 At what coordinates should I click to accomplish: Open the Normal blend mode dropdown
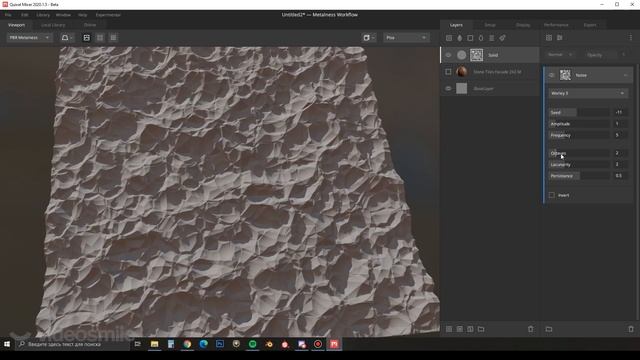pyautogui.click(x=560, y=54)
